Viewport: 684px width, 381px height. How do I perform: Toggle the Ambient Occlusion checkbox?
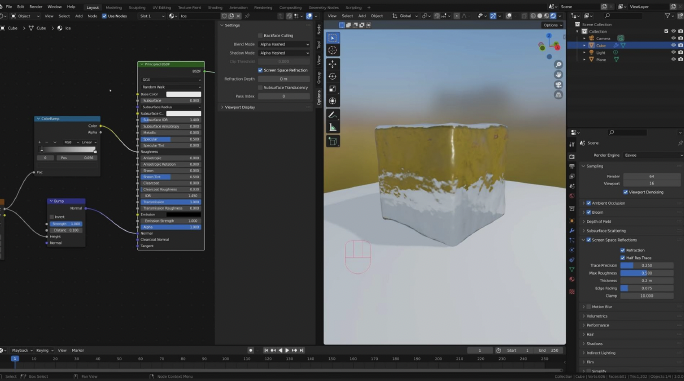589,203
